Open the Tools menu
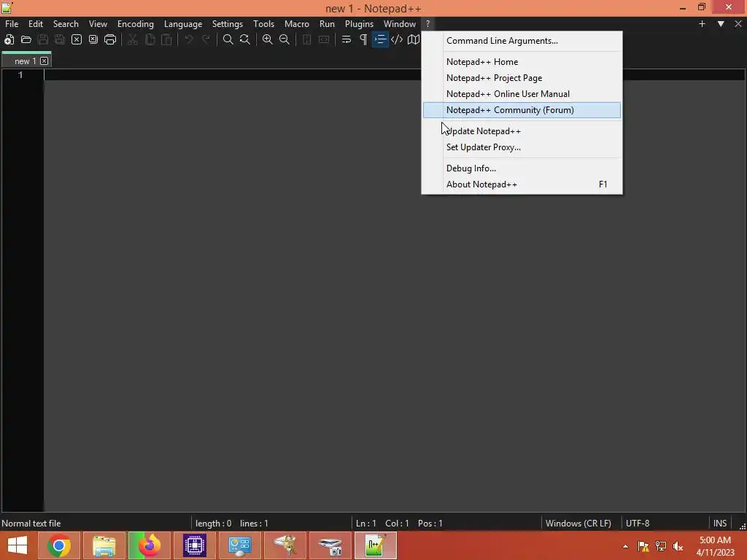 263,24
